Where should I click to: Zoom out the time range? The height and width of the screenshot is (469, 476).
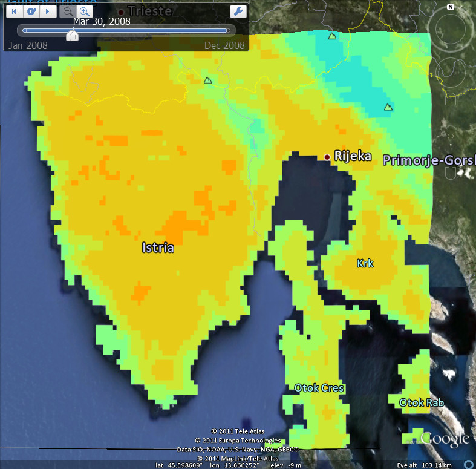[68, 11]
